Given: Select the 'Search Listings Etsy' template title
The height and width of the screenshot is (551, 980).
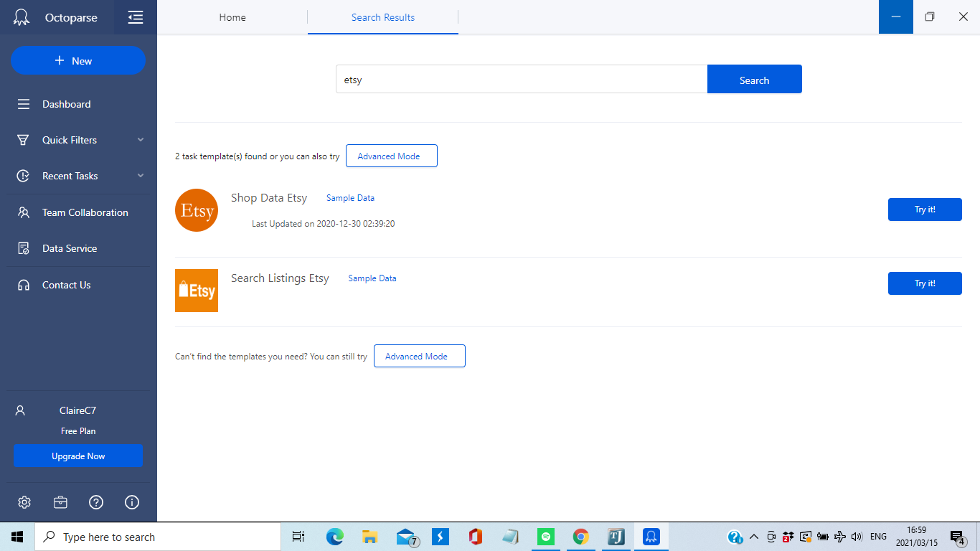Looking at the screenshot, I should click(280, 278).
